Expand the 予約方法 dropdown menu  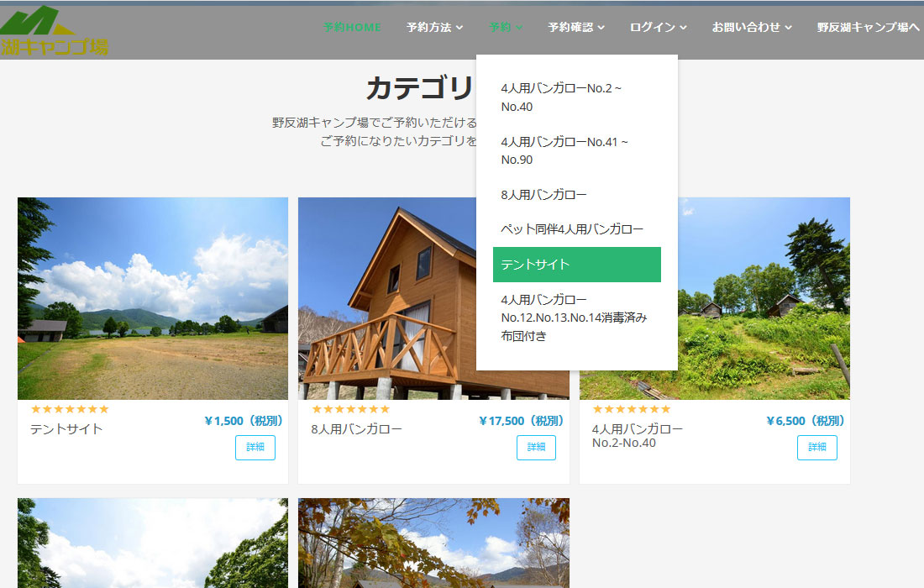coord(434,28)
